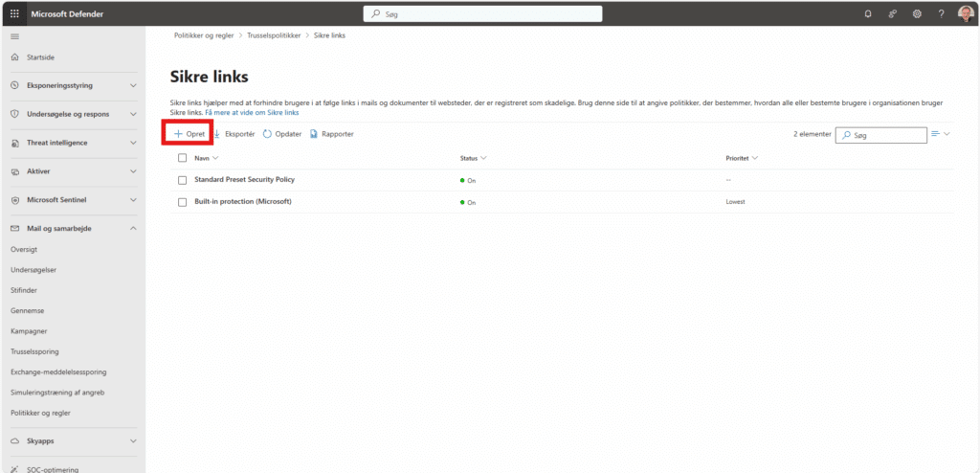Image resolution: width=980 pixels, height=473 pixels.
Task: Open the community icon in header
Action: (893, 13)
